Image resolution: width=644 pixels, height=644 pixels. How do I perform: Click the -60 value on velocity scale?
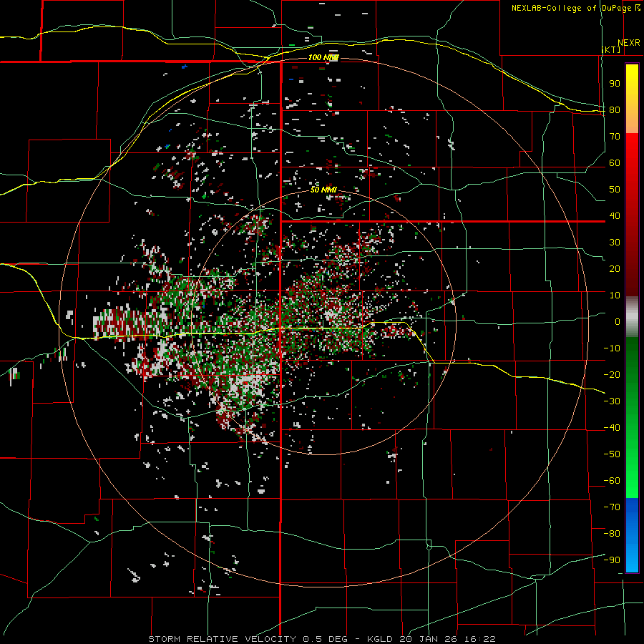[x=612, y=481]
